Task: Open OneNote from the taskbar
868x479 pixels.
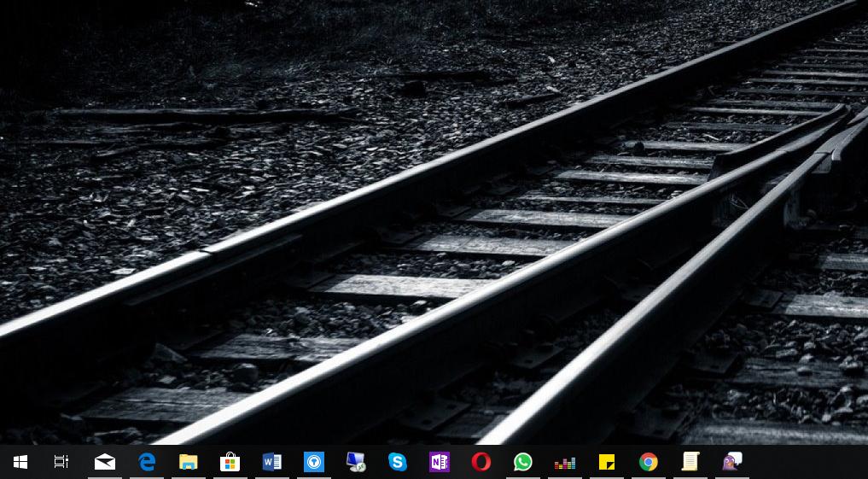Action: point(439,462)
